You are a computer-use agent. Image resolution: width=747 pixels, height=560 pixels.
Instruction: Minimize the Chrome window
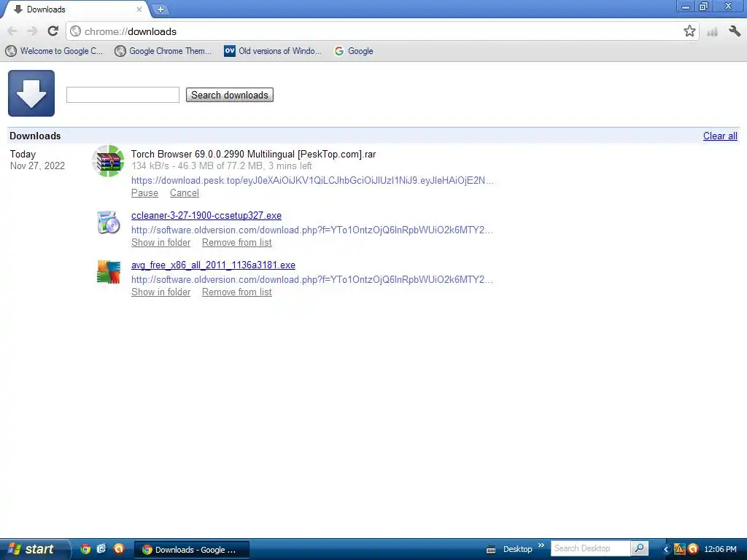(x=686, y=7)
